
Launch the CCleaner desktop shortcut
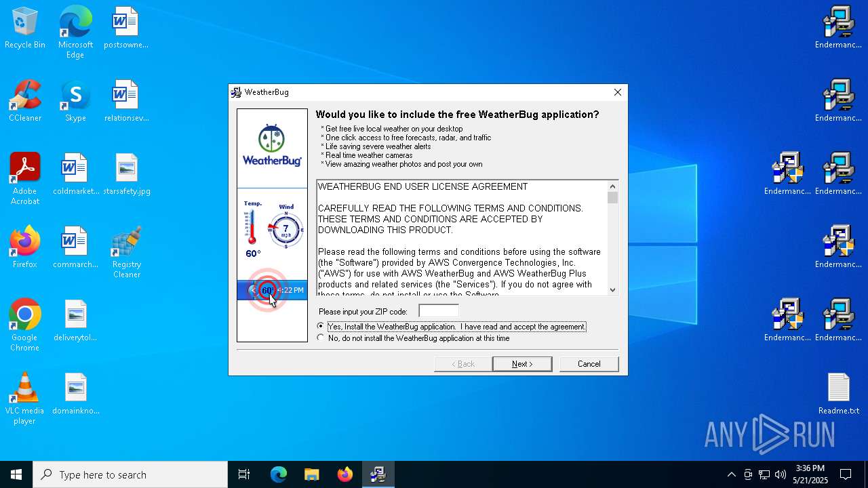[24, 102]
